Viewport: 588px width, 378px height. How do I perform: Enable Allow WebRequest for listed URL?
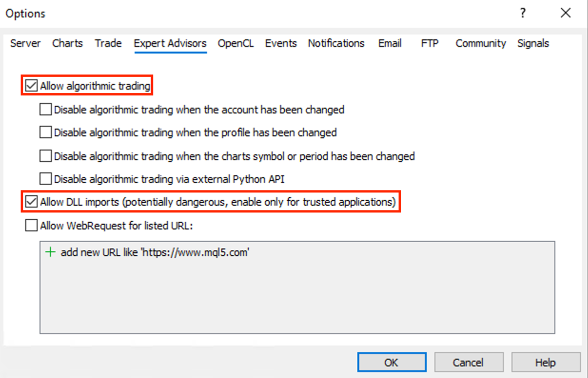[x=31, y=225]
